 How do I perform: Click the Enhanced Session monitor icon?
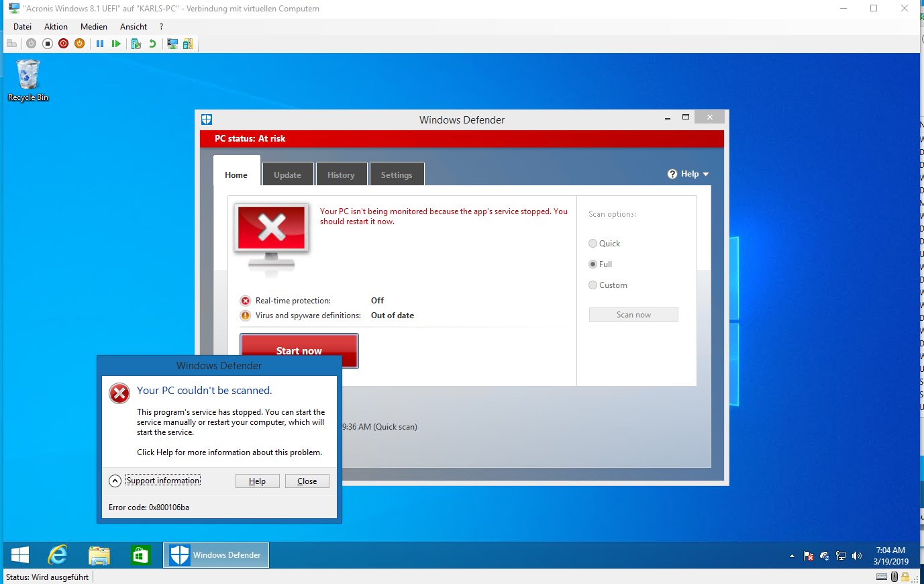(x=172, y=44)
